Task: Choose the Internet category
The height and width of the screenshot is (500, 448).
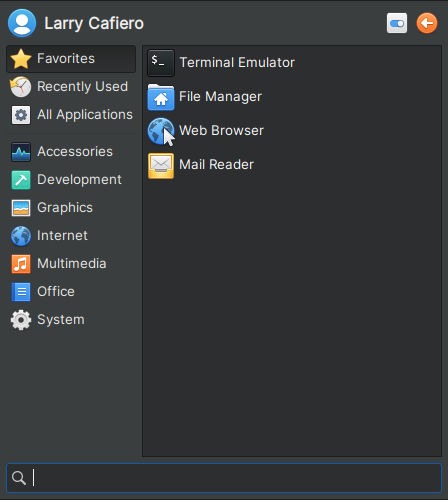Action: pyautogui.click(x=71, y=236)
